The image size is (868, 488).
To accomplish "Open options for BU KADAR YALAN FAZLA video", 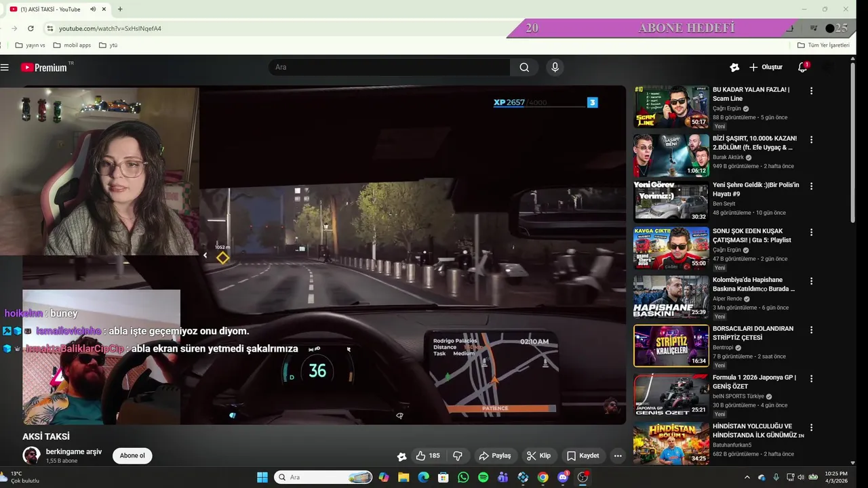I will pos(811,91).
